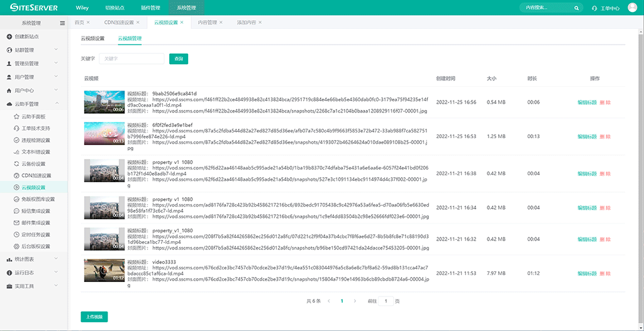Click into the 关键字 search field
This screenshot has height=331, width=644.
pyautogui.click(x=132, y=58)
